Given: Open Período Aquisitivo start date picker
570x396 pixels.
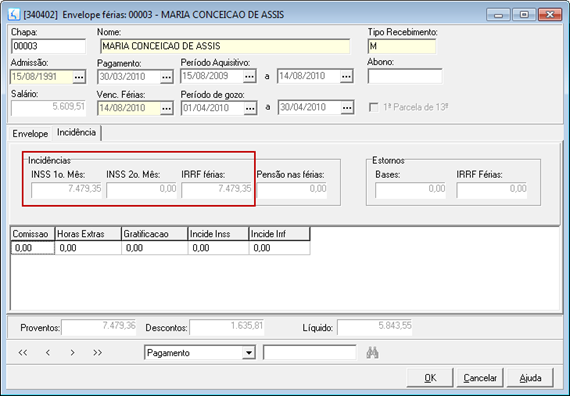Looking at the screenshot, I should 249,76.
